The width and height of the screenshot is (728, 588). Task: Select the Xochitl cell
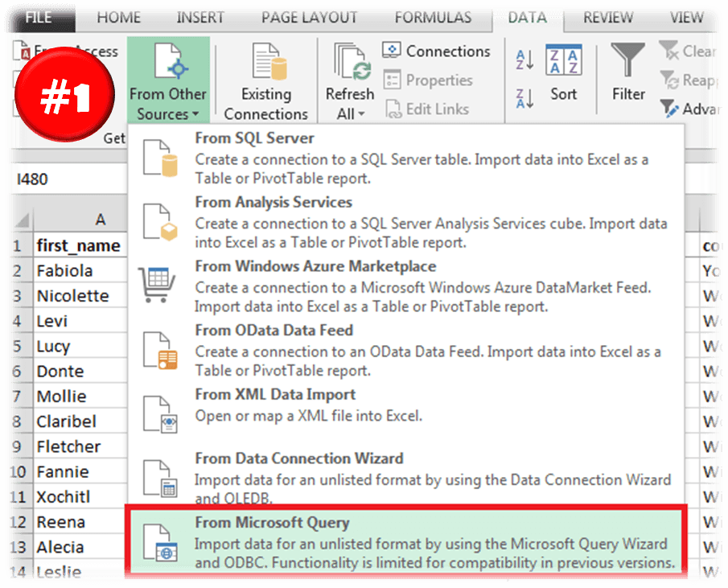click(x=80, y=496)
